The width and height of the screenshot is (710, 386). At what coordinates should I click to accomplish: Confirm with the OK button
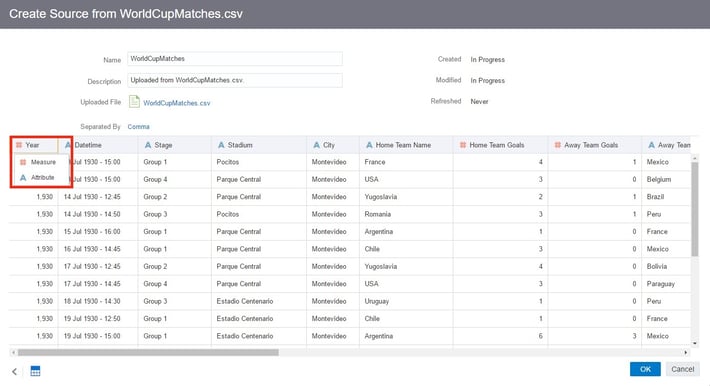tap(645, 369)
